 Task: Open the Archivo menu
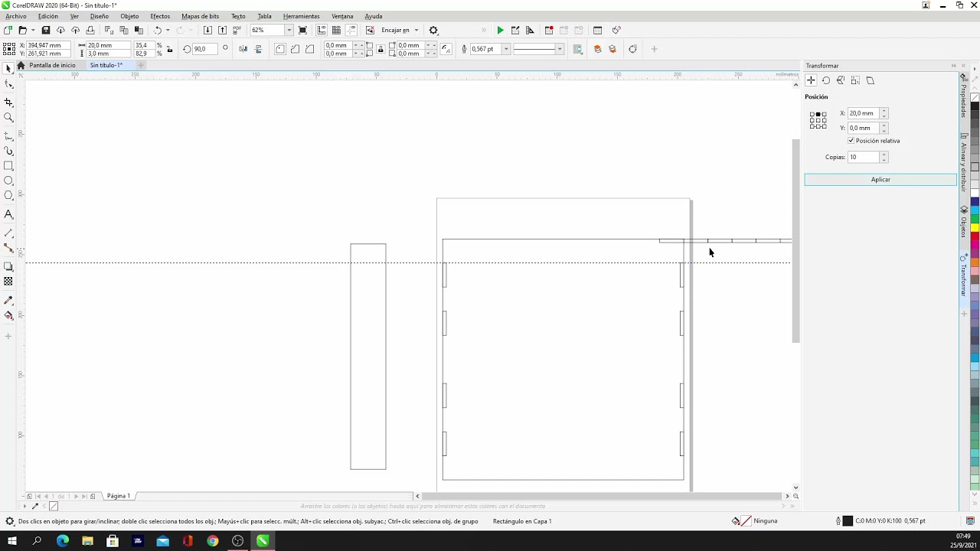click(15, 16)
